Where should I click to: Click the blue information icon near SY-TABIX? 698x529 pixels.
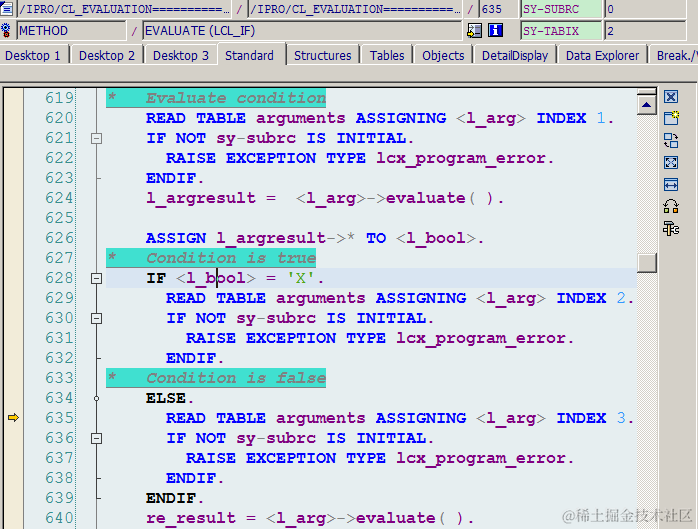495,31
